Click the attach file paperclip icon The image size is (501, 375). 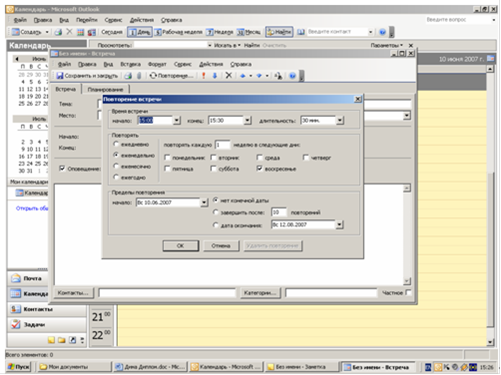tap(139, 76)
